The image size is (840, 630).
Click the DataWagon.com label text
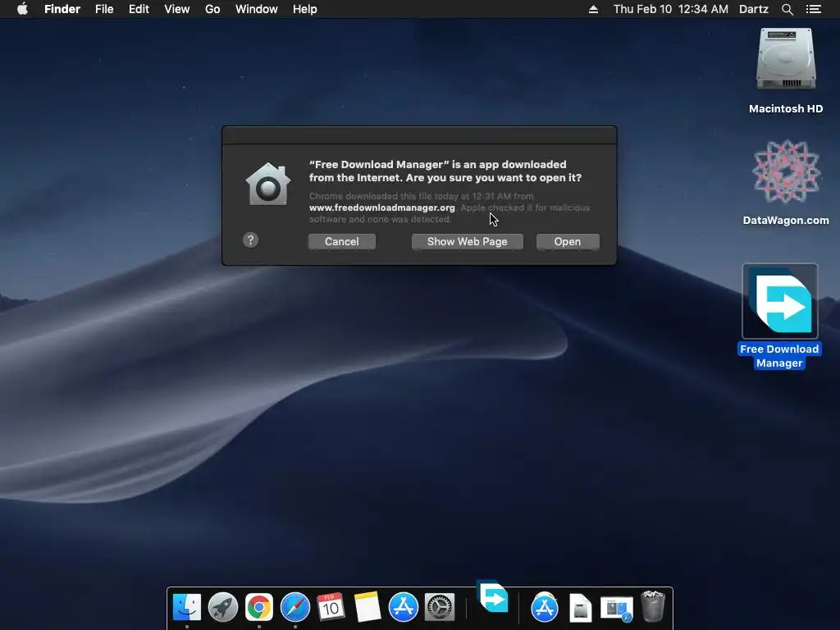click(x=786, y=220)
